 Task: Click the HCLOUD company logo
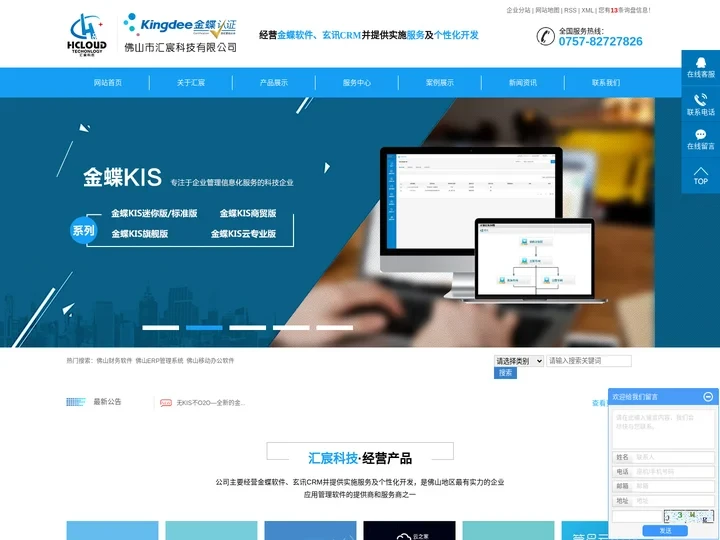coord(86,35)
